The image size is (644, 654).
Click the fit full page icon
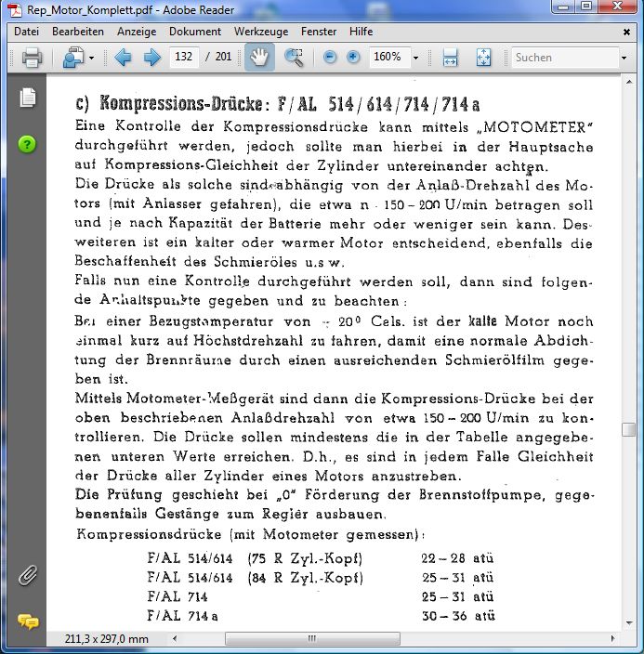click(x=483, y=58)
